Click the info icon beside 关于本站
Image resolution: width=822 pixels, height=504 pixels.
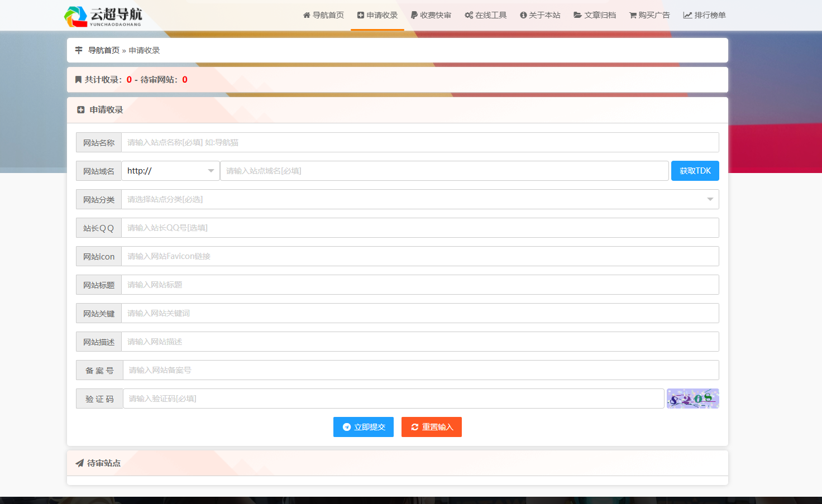point(523,15)
